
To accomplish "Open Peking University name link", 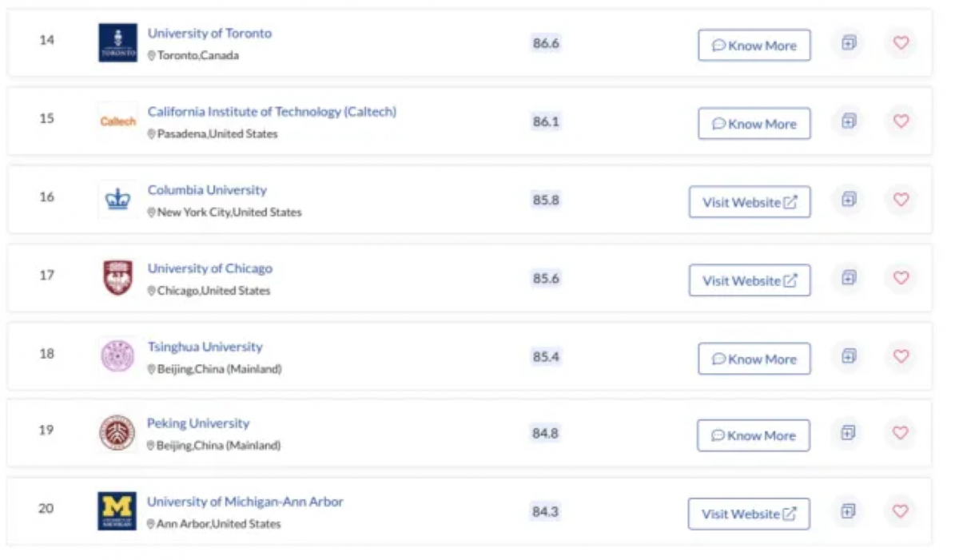I will [x=198, y=423].
